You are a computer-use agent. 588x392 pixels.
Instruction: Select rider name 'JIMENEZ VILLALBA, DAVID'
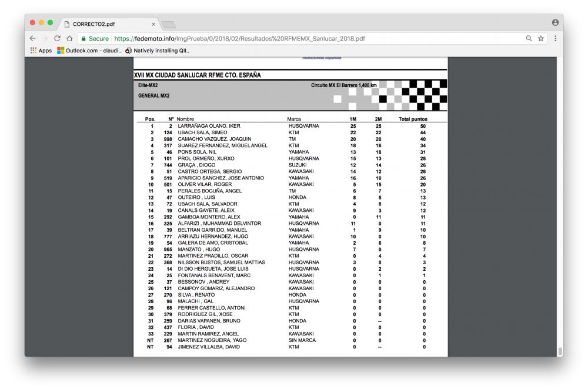(x=209, y=347)
